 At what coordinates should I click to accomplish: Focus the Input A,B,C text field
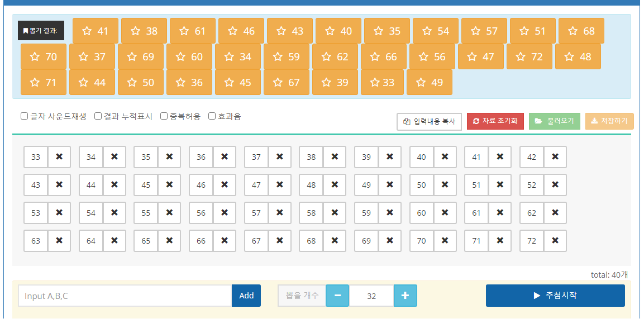coord(125,296)
